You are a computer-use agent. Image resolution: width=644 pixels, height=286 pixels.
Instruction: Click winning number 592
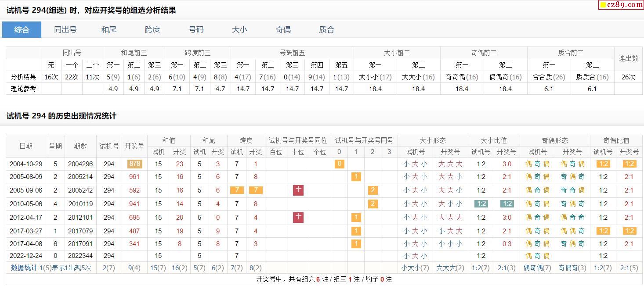(x=134, y=190)
